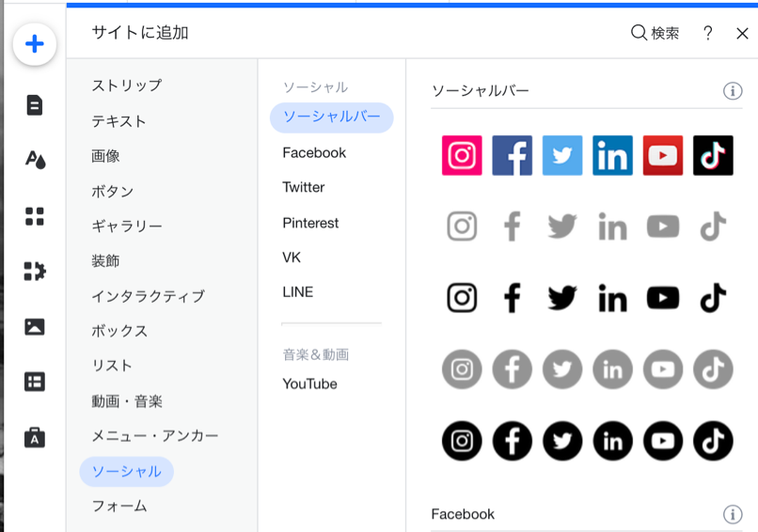Jump to the LINE subcategory
Viewport: 758px width, 532px height.
[x=298, y=292]
